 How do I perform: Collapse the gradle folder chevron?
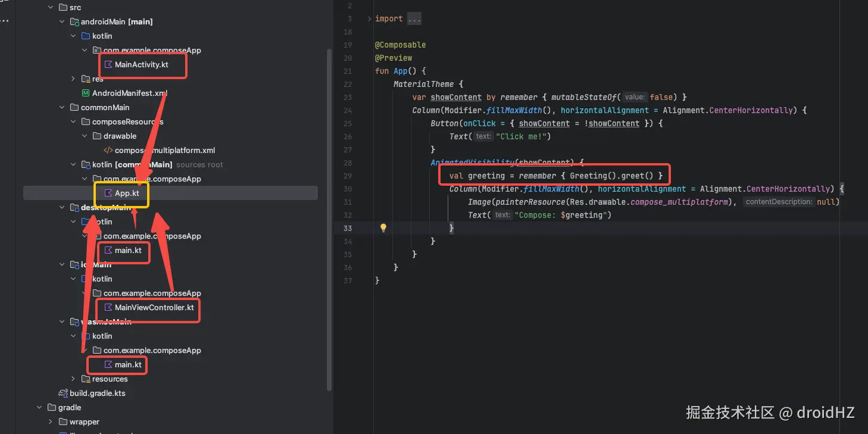pos(39,407)
